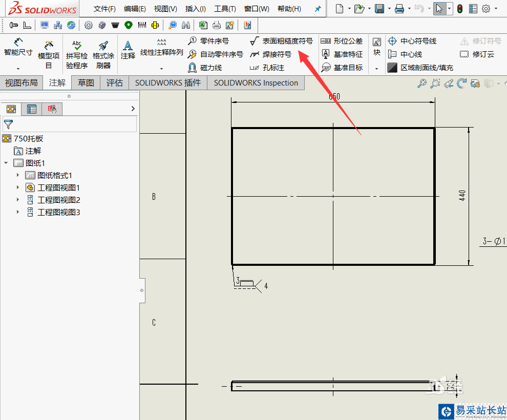
Task: Expand the Save dropdown arrow
Action: click(389, 9)
